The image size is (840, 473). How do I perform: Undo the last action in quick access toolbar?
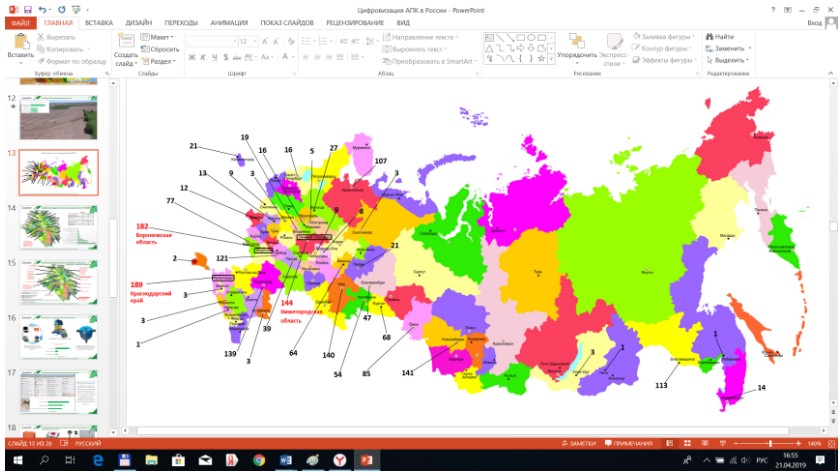tap(43, 10)
